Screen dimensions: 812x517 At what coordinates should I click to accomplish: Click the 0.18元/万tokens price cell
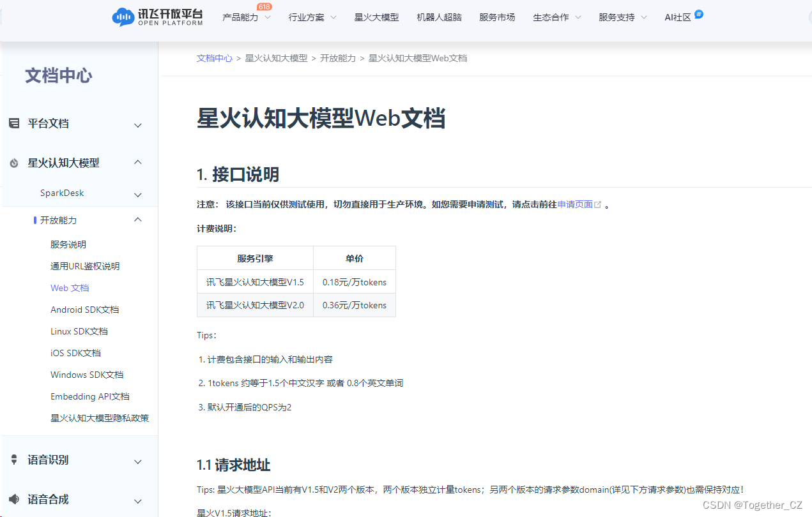point(355,281)
